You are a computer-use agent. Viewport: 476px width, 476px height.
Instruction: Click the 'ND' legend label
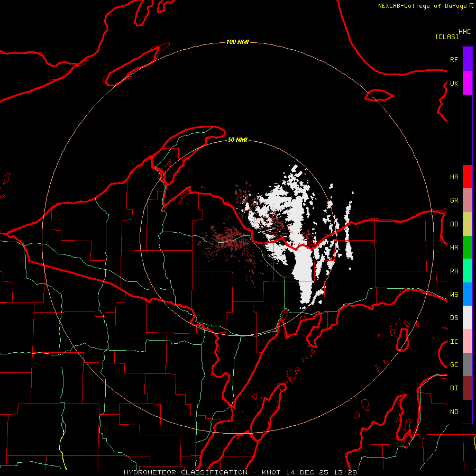(x=454, y=412)
